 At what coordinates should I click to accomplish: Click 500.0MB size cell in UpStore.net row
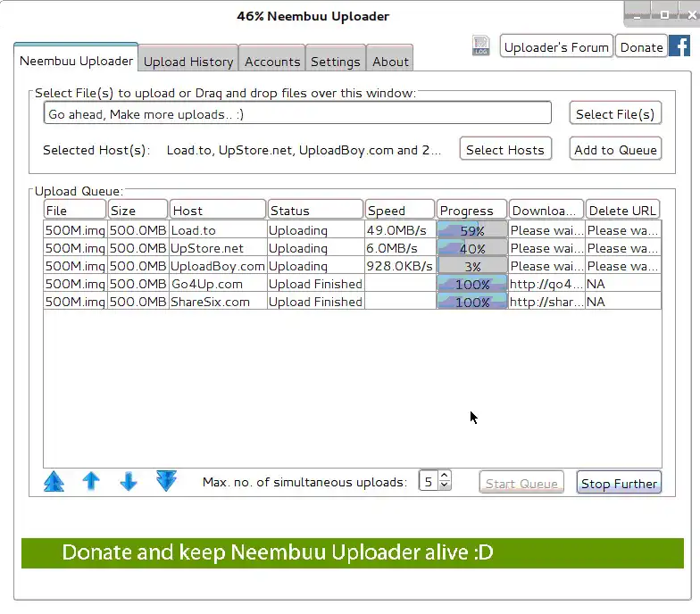[x=137, y=248]
